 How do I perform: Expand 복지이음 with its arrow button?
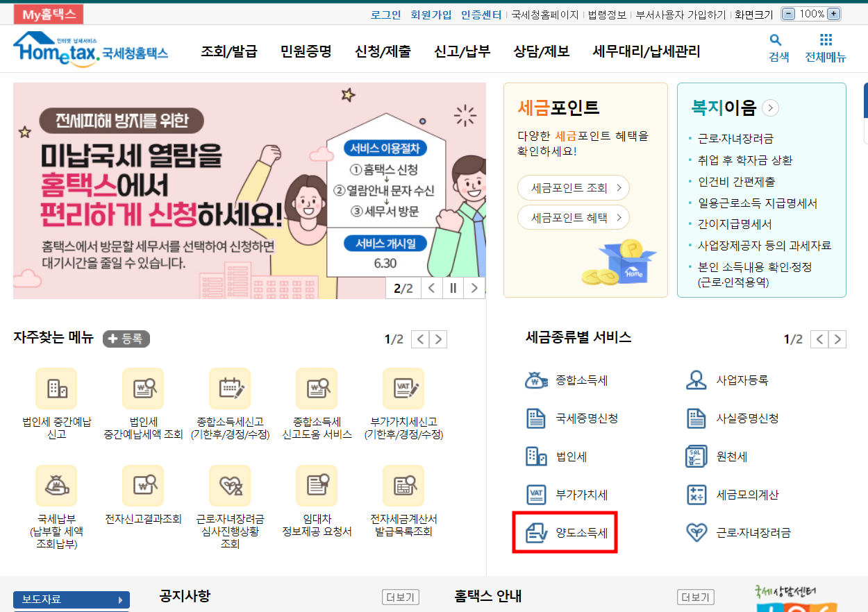[x=771, y=108]
